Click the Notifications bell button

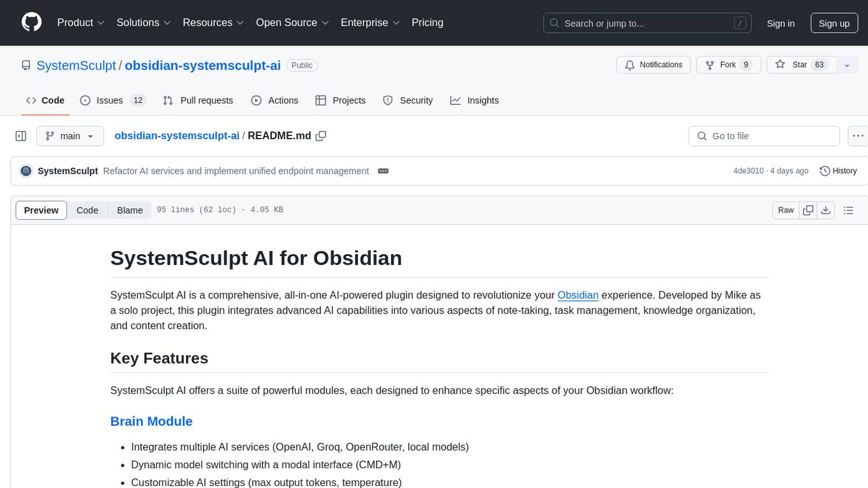click(654, 65)
